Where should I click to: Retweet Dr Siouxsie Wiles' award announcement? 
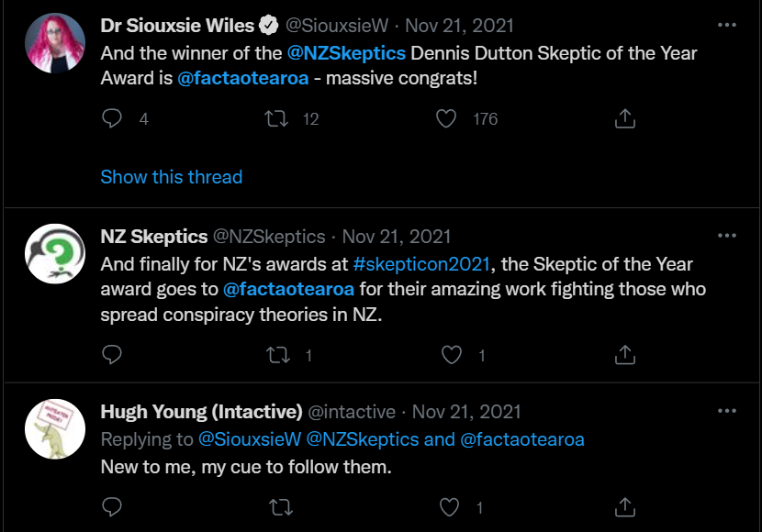[278, 118]
